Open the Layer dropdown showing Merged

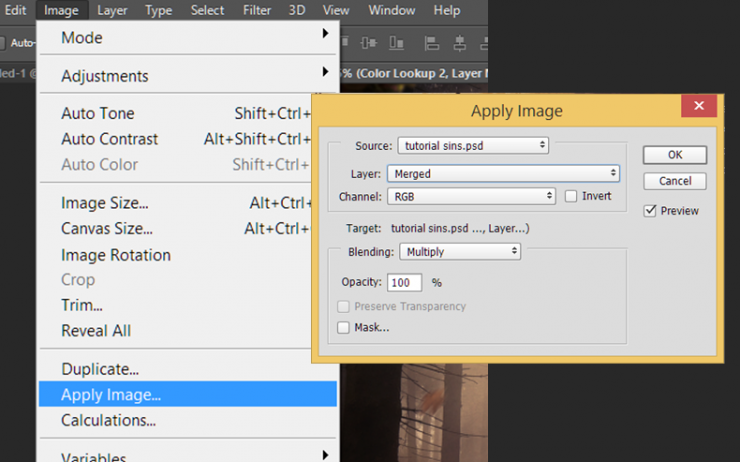tap(503, 174)
